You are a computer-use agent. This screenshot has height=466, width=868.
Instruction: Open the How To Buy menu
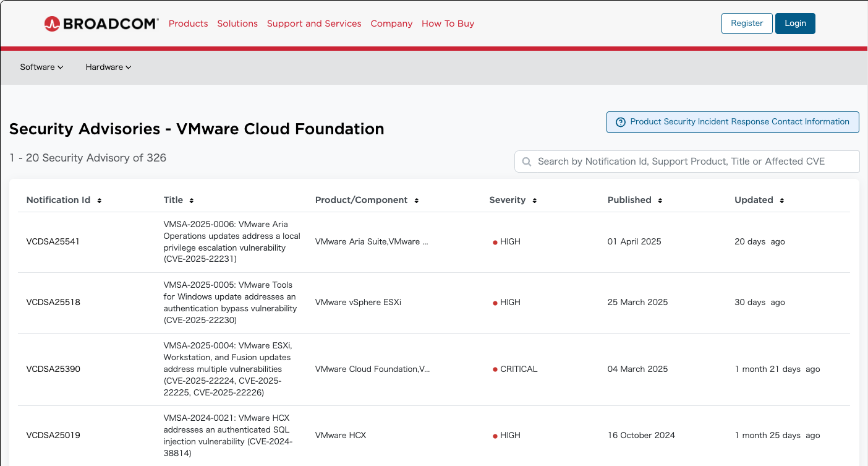pos(448,24)
